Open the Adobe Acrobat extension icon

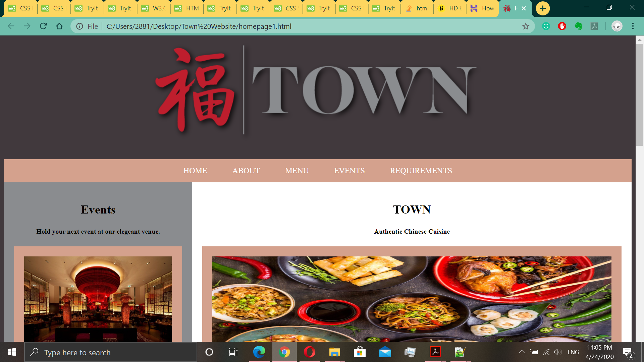(x=594, y=26)
